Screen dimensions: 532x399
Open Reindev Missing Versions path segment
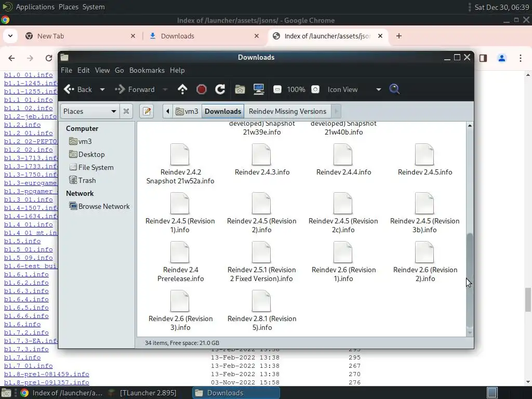(287, 111)
